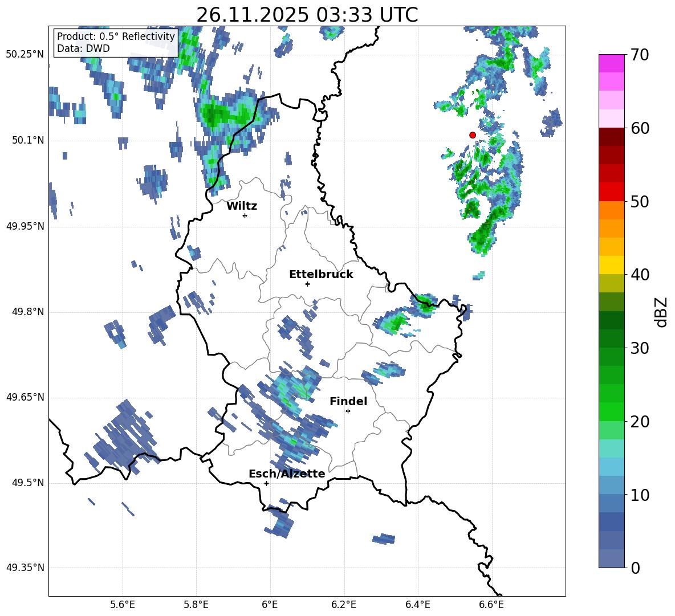The width and height of the screenshot is (675, 616).
Task: Click the 50 colorbar tick label
Action: click(x=640, y=201)
